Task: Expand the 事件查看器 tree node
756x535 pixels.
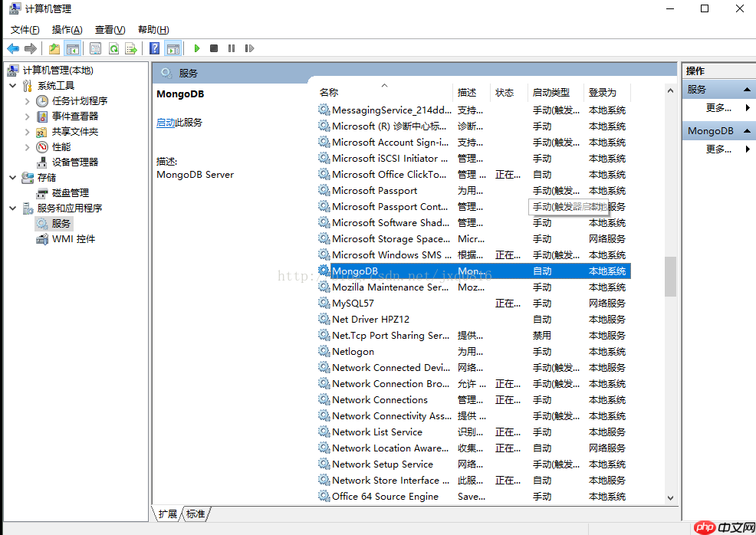Action: [x=28, y=116]
